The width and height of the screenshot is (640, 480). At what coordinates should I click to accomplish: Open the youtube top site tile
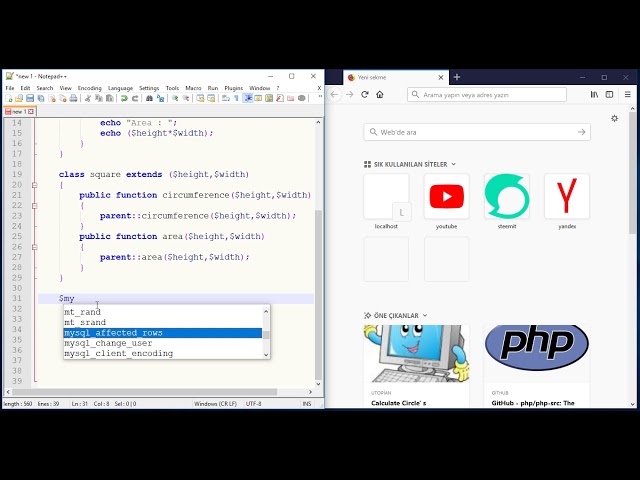(x=447, y=202)
